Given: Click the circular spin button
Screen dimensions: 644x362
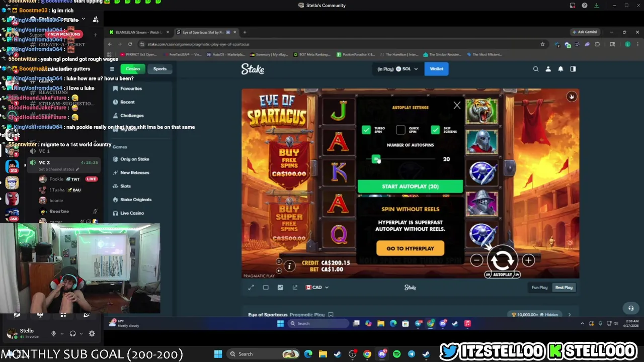Looking at the screenshot, I should click(502, 259).
